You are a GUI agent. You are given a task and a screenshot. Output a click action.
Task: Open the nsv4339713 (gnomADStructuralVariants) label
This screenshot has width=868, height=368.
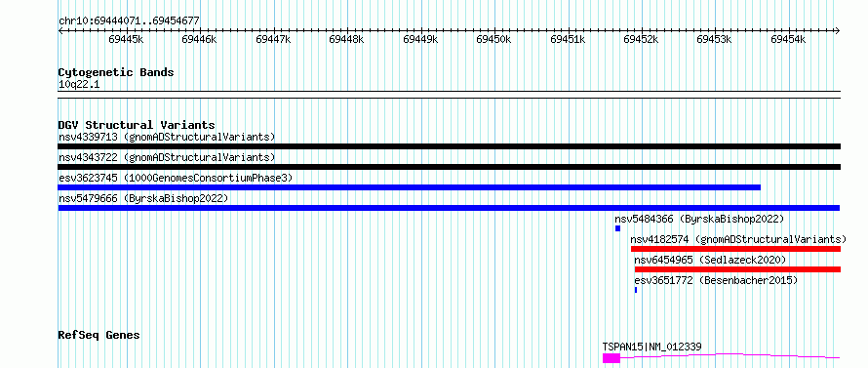click(x=167, y=137)
